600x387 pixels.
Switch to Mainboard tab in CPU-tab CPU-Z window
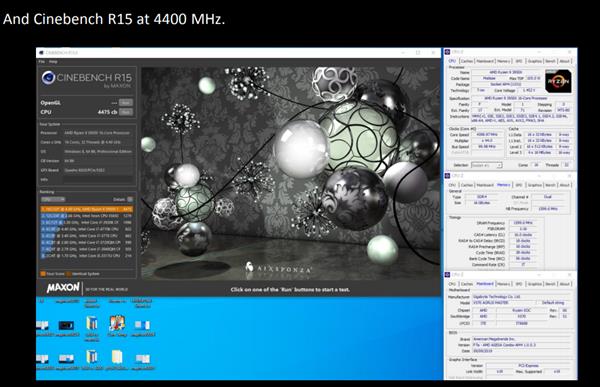click(x=485, y=61)
